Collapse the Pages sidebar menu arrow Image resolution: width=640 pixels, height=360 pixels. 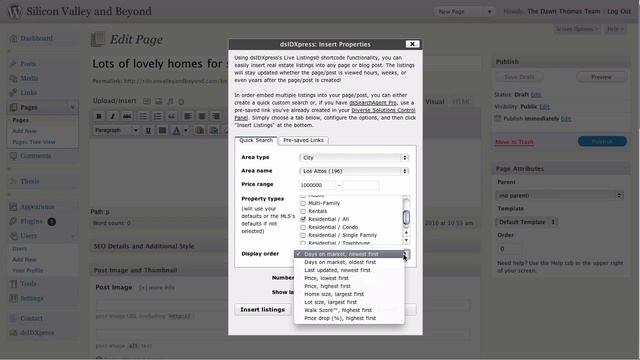coord(73,107)
